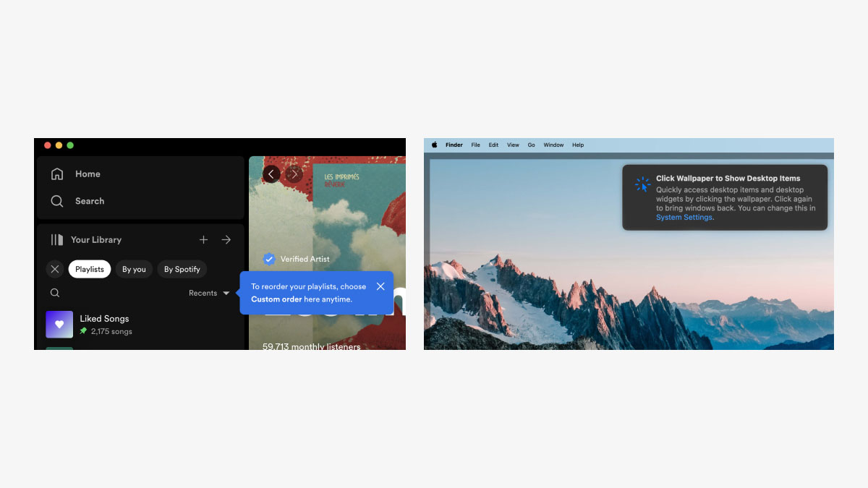Screen dimensions: 868x488
Task: Navigate back with the left arrow
Action: pyautogui.click(x=271, y=174)
